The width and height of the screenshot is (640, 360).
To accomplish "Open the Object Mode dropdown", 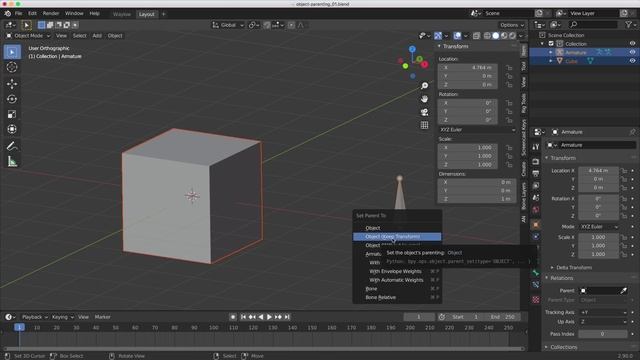I will 28,36.
